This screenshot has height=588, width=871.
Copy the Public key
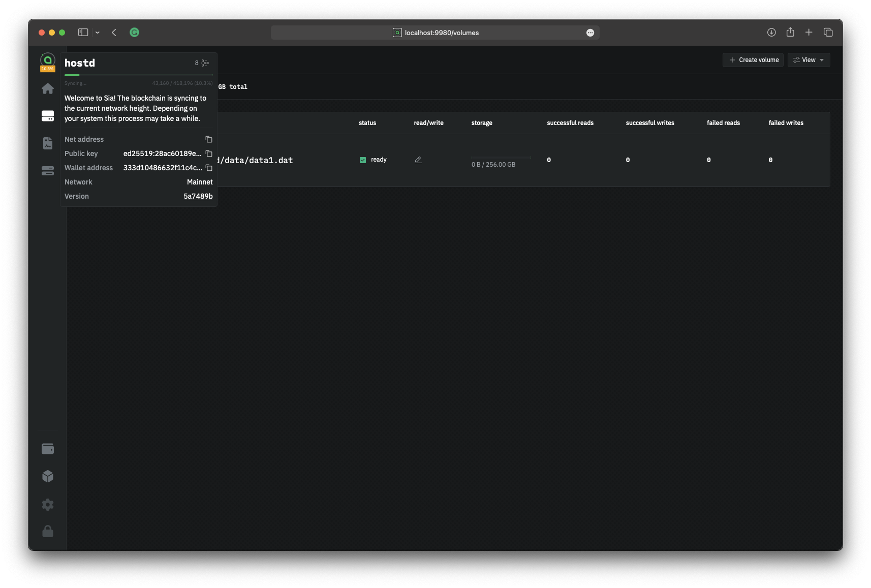pyautogui.click(x=208, y=153)
